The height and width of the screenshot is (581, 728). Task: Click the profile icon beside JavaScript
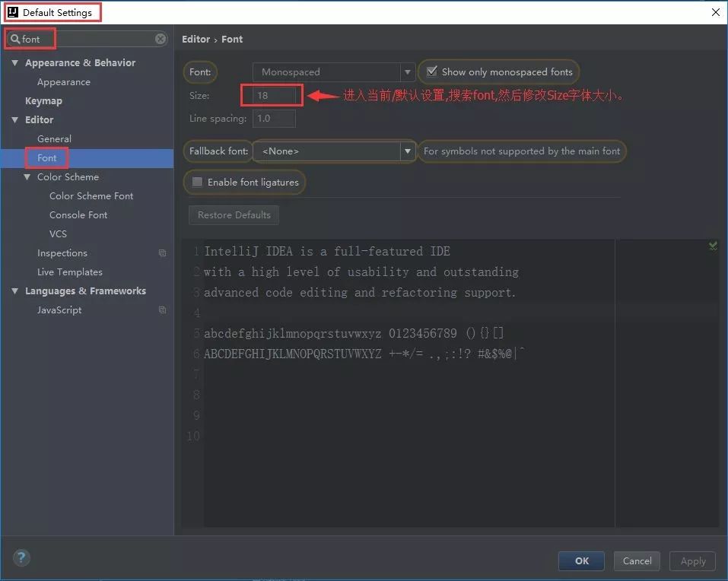tap(162, 310)
